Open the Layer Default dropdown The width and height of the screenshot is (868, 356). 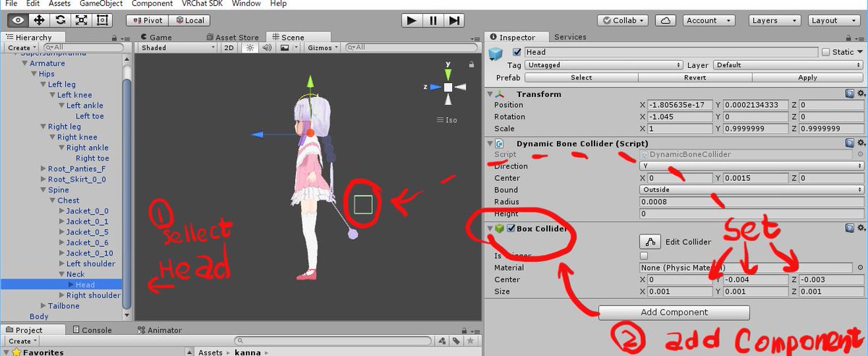coord(789,65)
